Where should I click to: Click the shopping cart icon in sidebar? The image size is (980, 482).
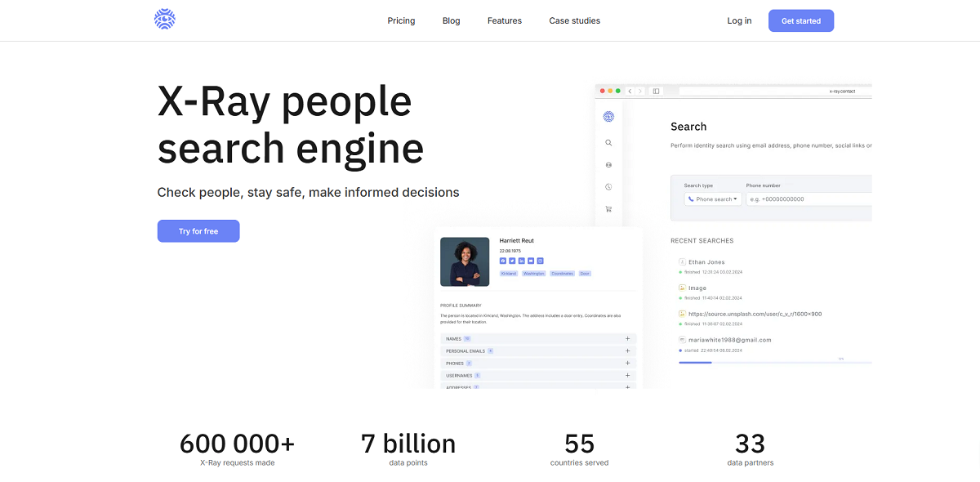[608, 209]
